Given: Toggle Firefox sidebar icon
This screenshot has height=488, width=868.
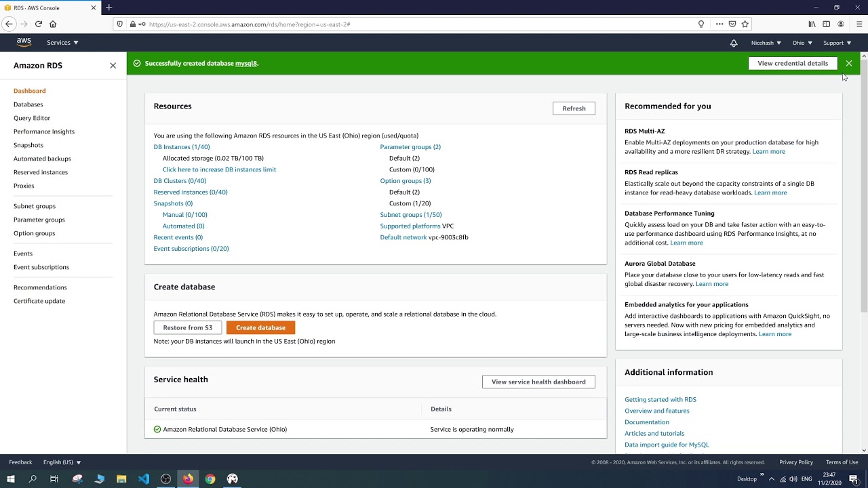Looking at the screenshot, I should (826, 24).
